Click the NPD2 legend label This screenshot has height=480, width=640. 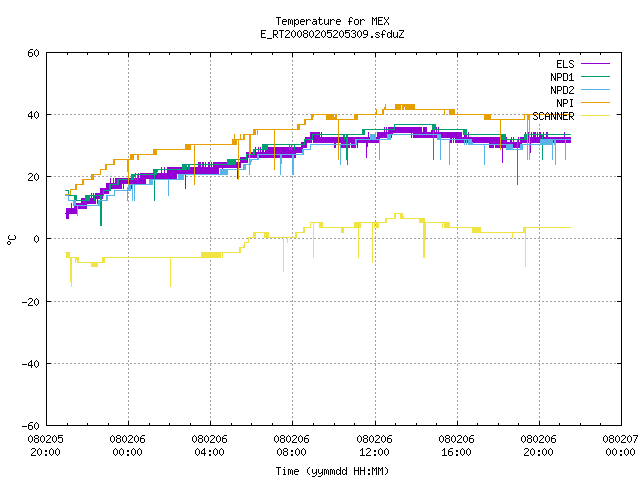point(562,90)
